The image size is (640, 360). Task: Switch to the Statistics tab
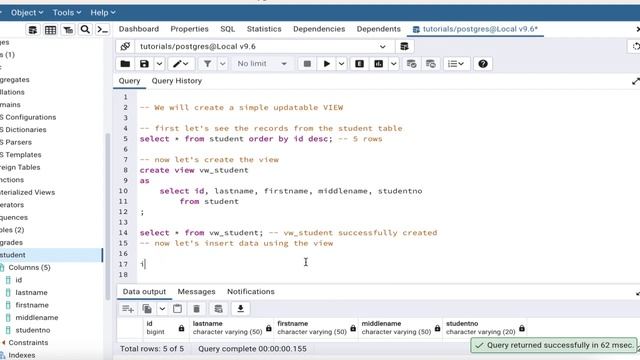[x=264, y=29]
